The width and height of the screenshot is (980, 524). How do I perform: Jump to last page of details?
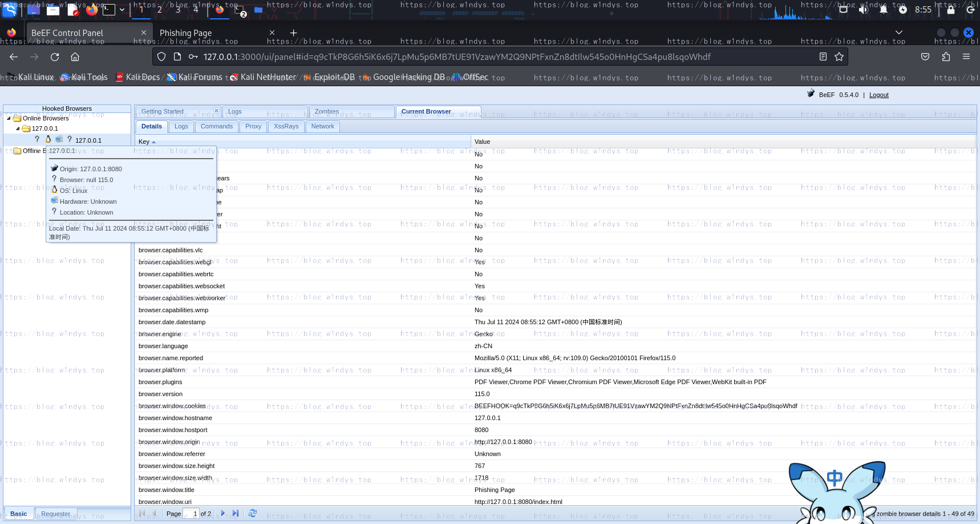tap(235, 514)
